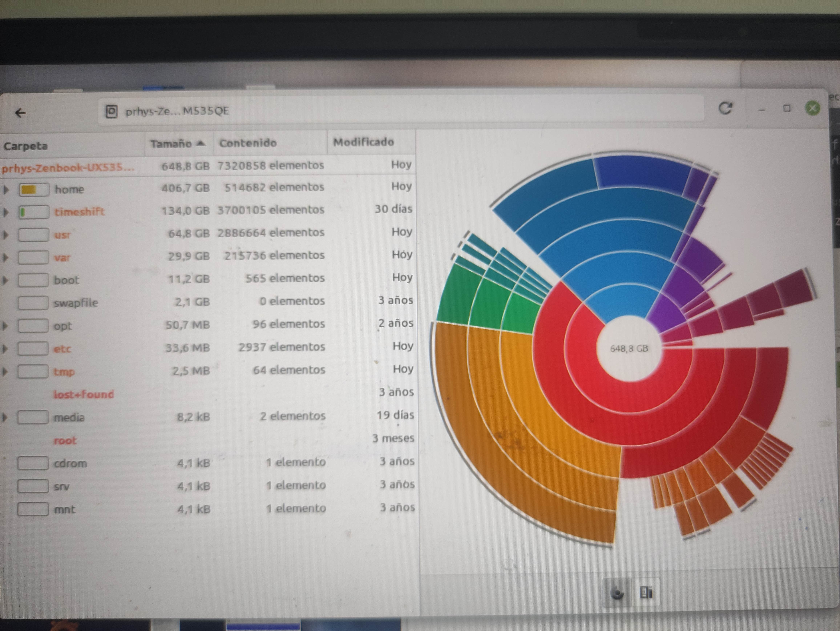The image size is (840, 631).
Task: Switch to treemap chart view
Action: pyautogui.click(x=646, y=592)
